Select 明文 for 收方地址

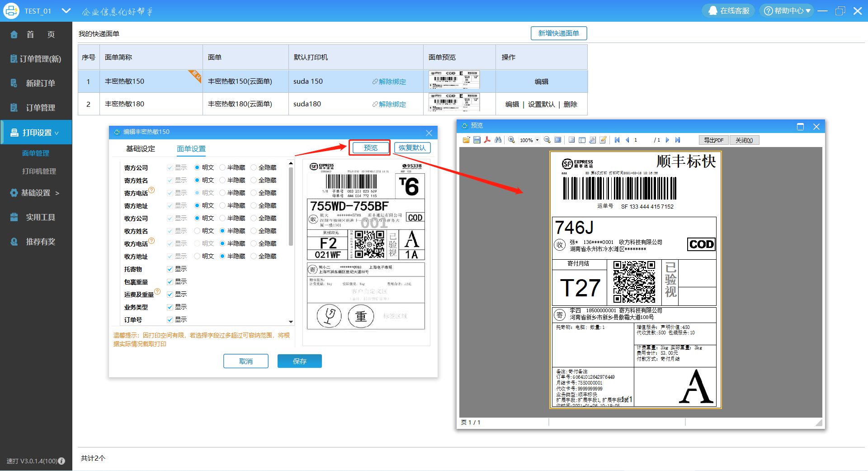[197, 256]
